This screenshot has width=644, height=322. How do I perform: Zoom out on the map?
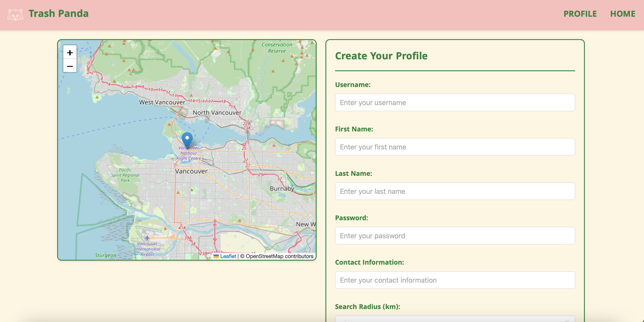[x=70, y=66]
